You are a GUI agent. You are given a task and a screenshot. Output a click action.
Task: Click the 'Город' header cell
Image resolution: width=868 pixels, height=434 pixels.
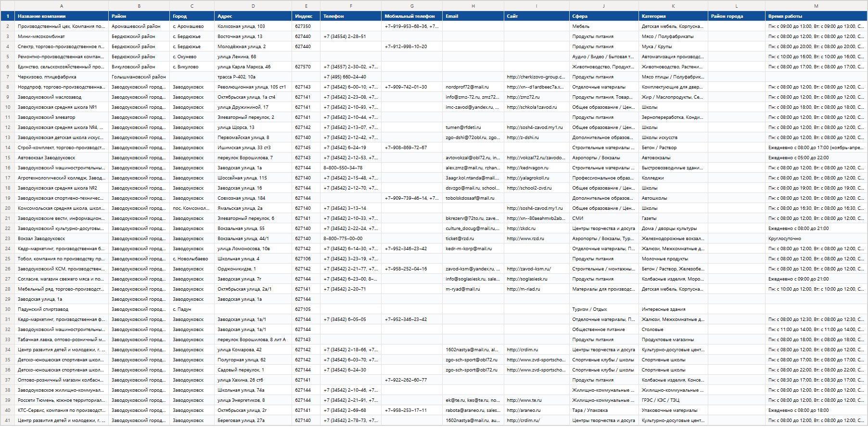[x=192, y=16]
